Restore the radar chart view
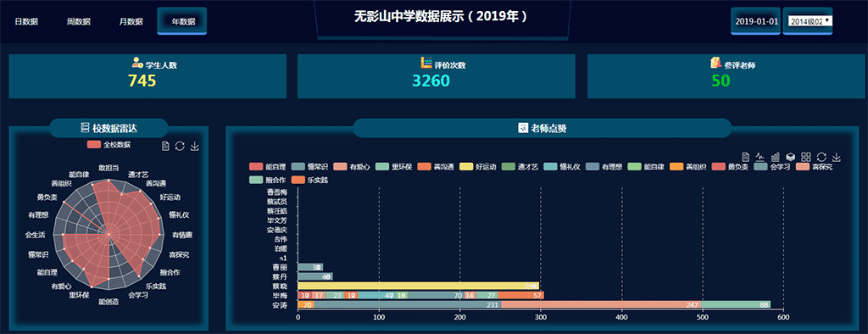868x334 pixels. pyautogui.click(x=180, y=146)
